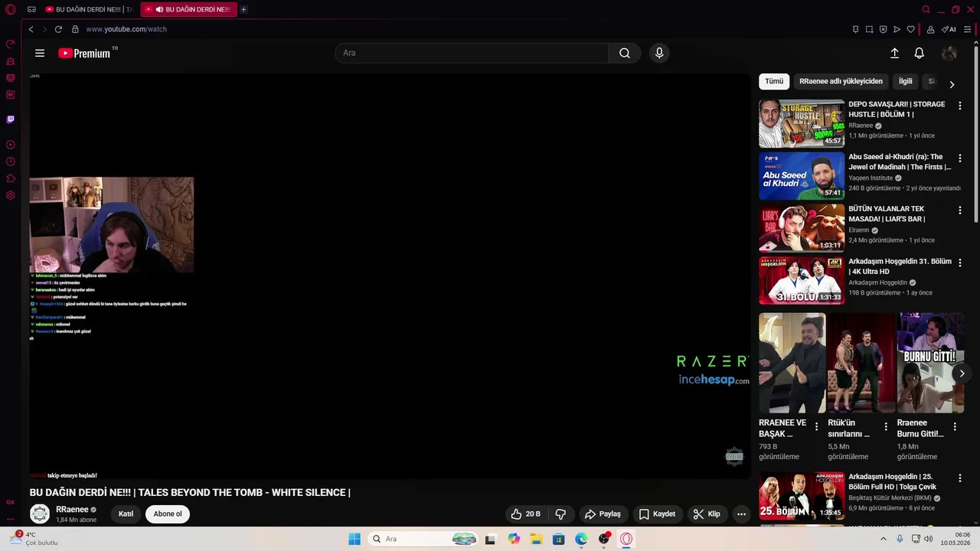The height and width of the screenshot is (551, 980).
Task: Open Opera GX main menu logo
Action: tap(11, 10)
